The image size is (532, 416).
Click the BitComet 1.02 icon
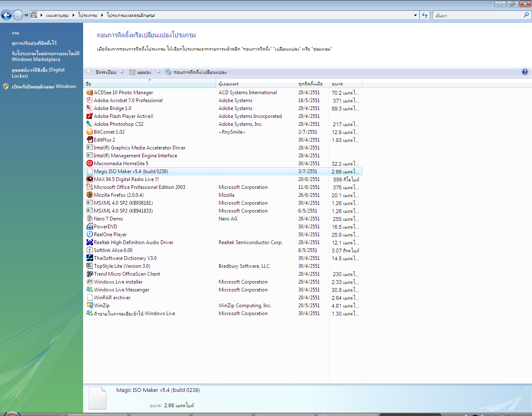pyautogui.click(x=89, y=132)
